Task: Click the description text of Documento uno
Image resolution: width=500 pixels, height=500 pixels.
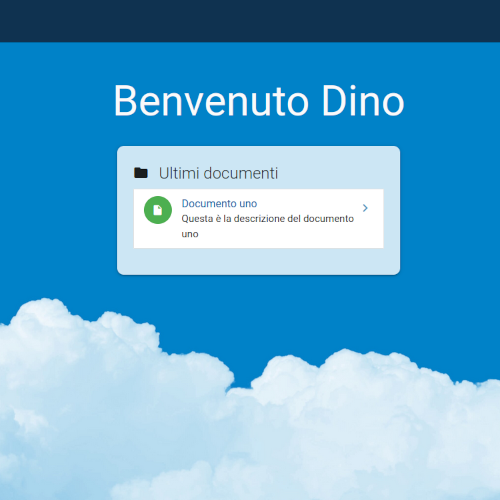Action: tap(267, 226)
